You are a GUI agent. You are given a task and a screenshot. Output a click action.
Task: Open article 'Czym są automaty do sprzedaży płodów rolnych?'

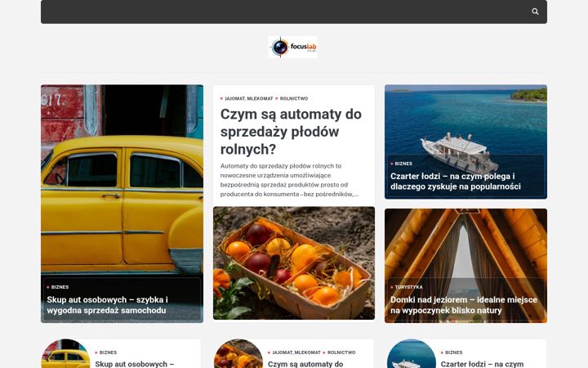[x=291, y=132]
